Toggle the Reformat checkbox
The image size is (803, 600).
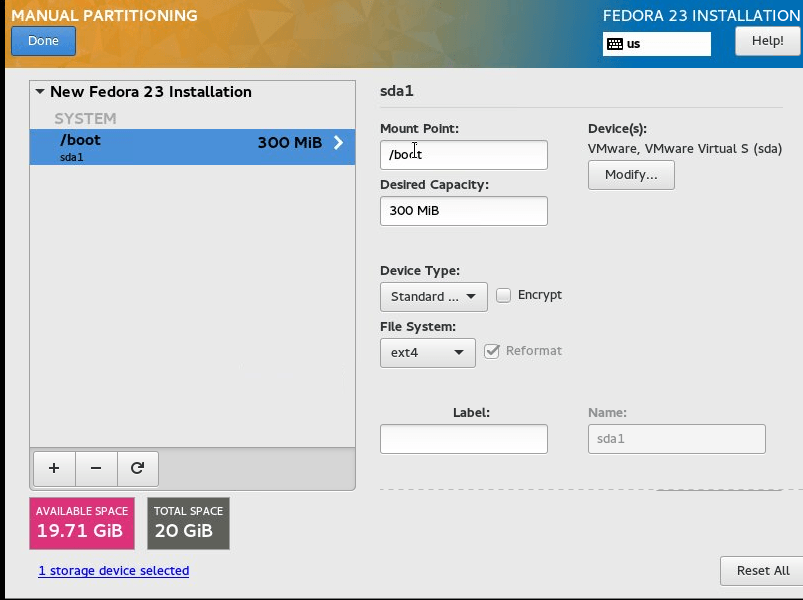[492, 351]
